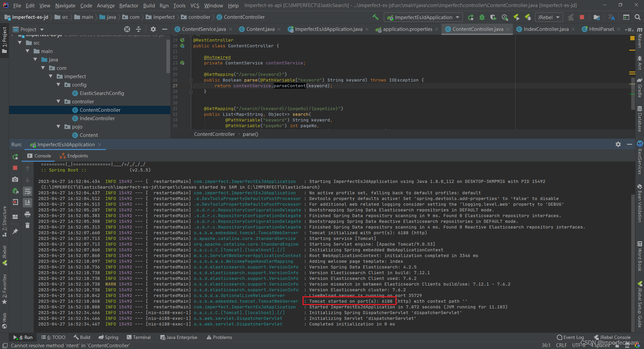Viewport: 644px width, 349px height.
Task: Select the Console tab in Run panel
Action: pyautogui.click(x=39, y=156)
